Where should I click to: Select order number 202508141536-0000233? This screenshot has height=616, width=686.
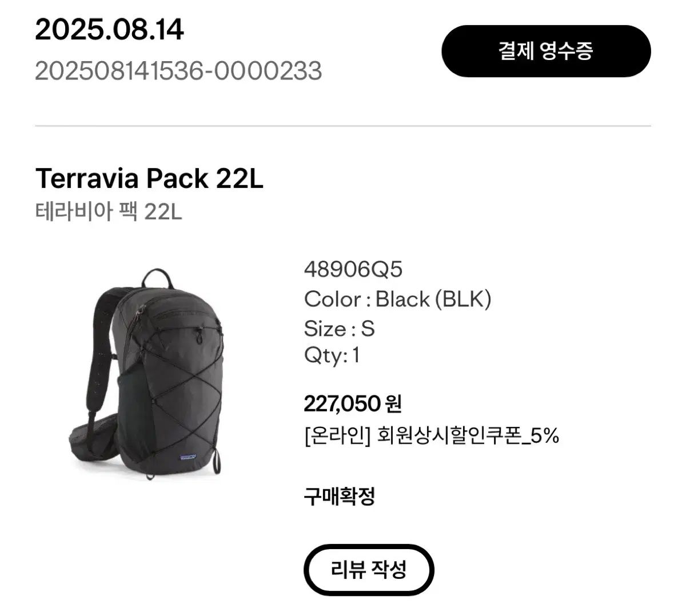point(178,71)
